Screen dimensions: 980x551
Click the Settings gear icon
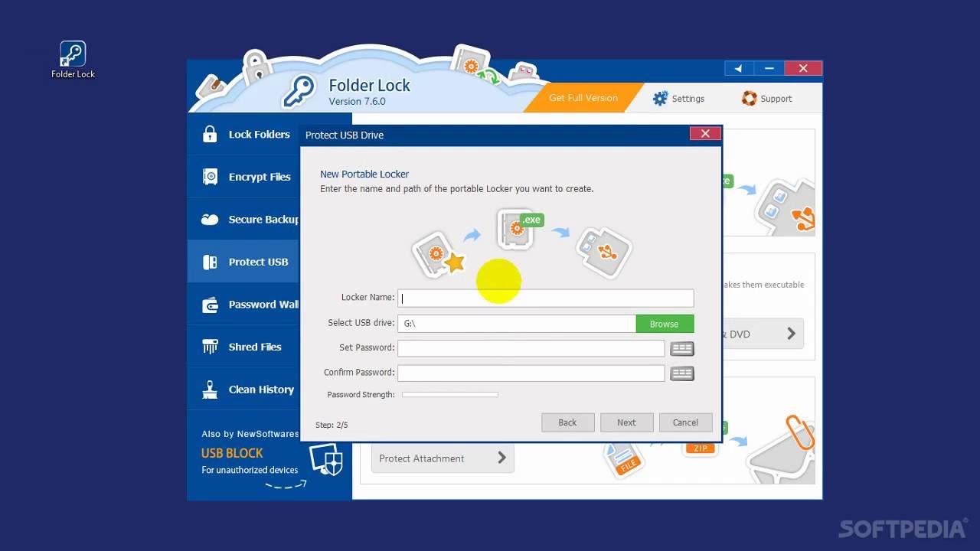pyautogui.click(x=660, y=99)
